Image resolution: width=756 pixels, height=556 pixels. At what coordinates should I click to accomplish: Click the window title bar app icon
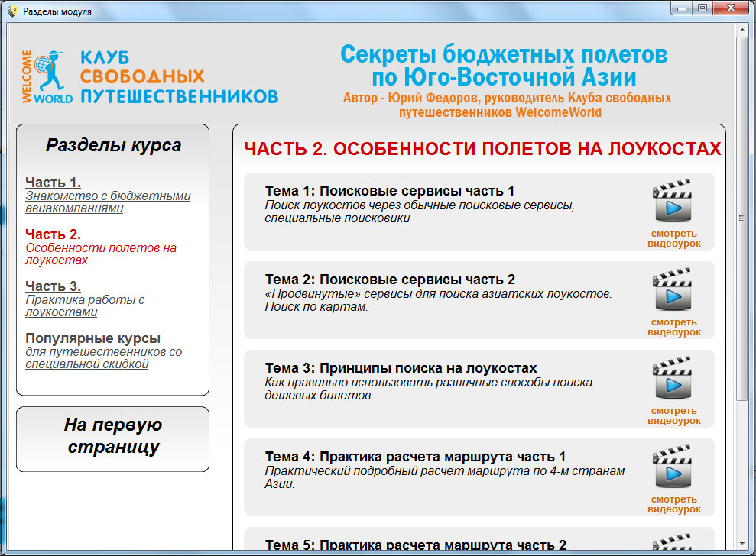point(12,11)
